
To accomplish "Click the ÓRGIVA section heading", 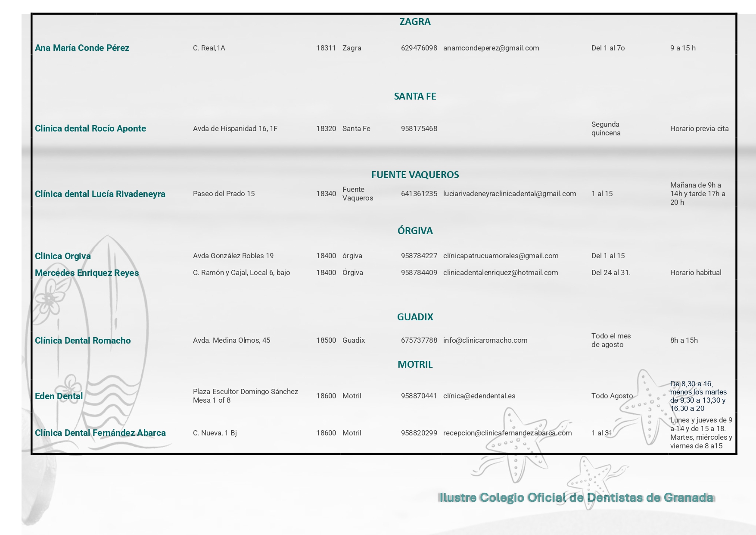I will pos(415,231).
